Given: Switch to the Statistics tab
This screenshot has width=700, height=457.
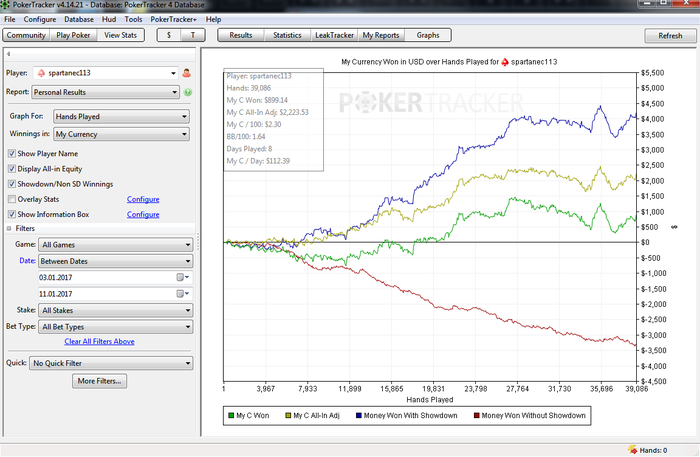Looking at the screenshot, I should 287,35.
